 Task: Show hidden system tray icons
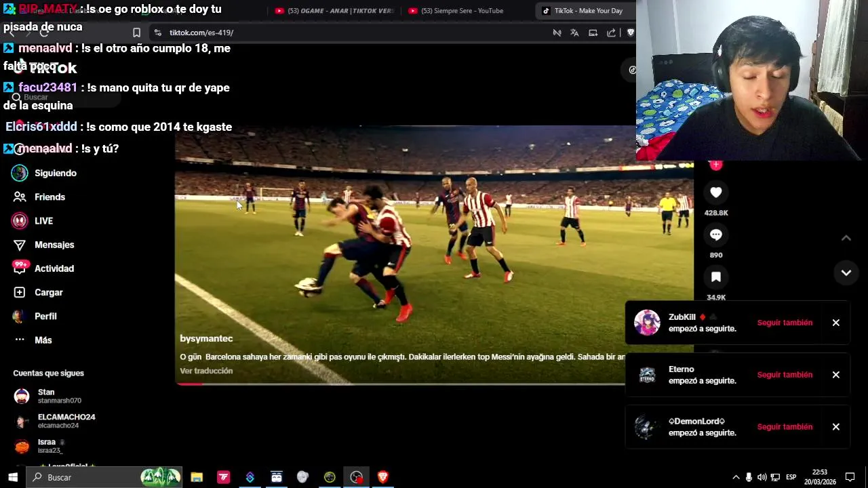tap(736, 477)
